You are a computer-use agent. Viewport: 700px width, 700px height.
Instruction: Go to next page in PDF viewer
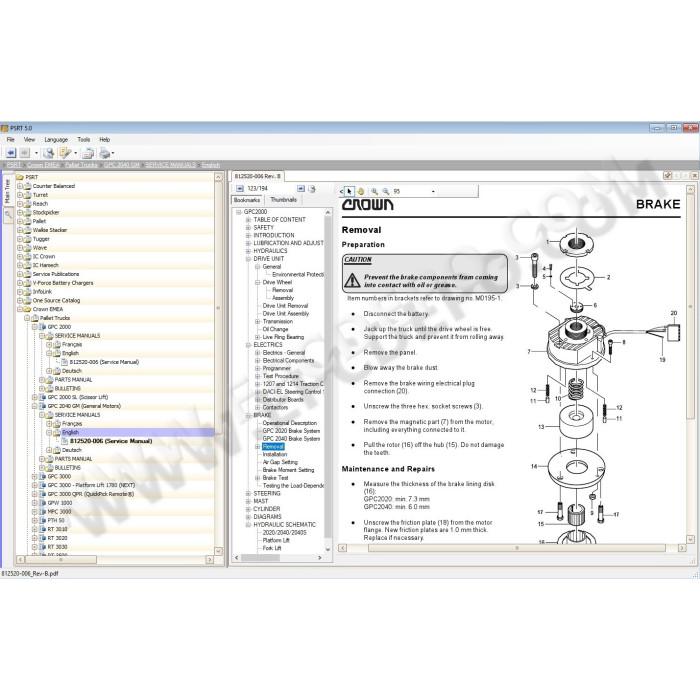(x=301, y=189)
